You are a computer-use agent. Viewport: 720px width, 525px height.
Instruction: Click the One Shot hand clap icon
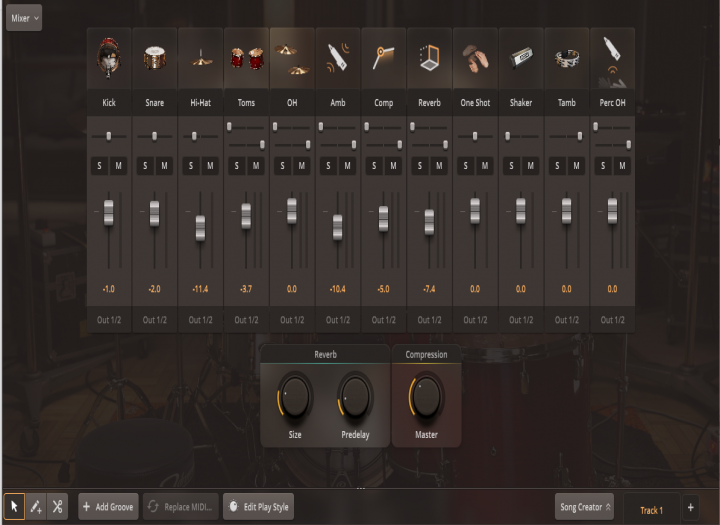[475, 58]
